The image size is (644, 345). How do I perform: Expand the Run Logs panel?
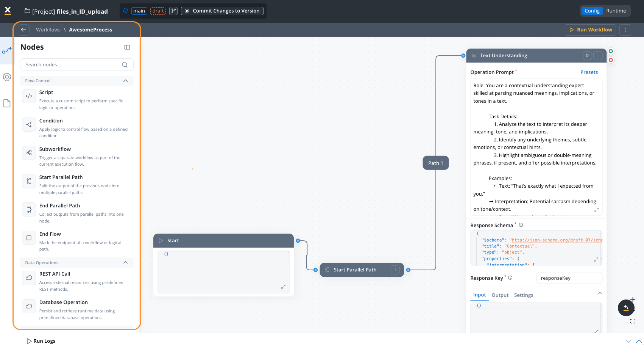click(41, 341)
